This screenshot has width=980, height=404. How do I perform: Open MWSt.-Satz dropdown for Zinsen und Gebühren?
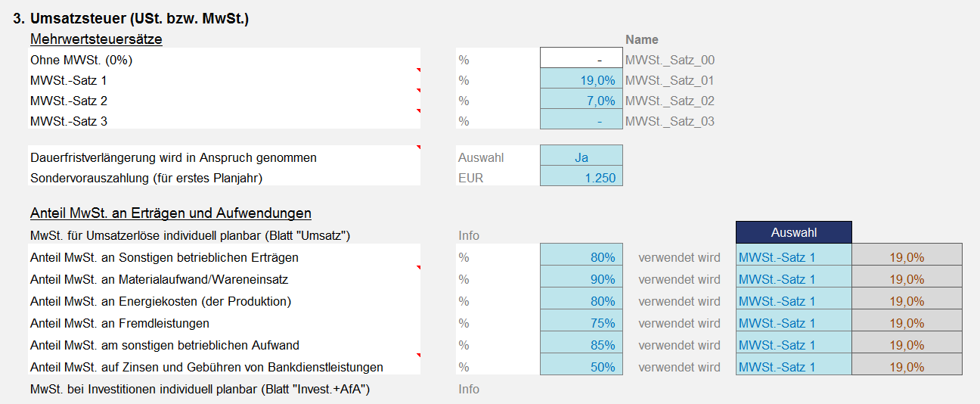point(793,367)
